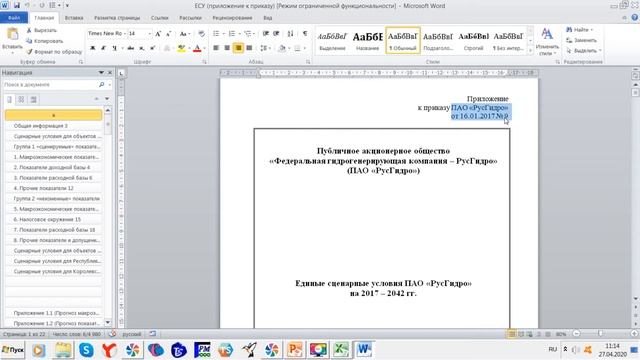Activate Format Painter (Формат по образцу)

coord(54,52)
